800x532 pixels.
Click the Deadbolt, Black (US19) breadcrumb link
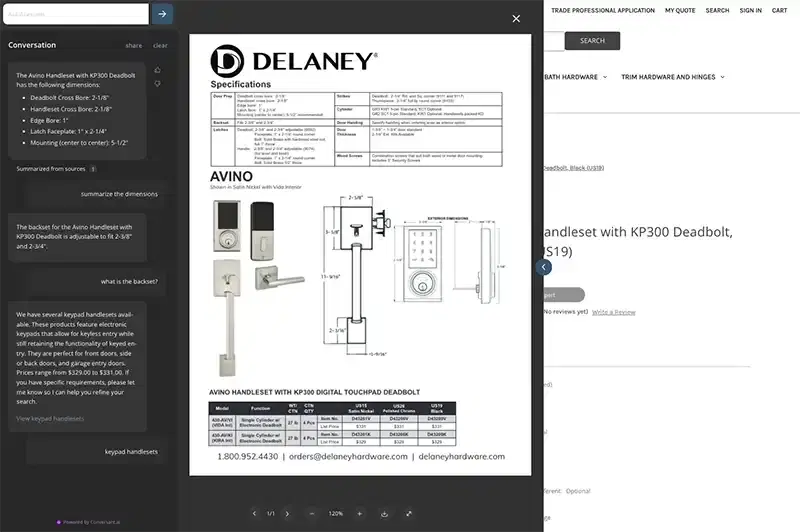pos(573,168)
